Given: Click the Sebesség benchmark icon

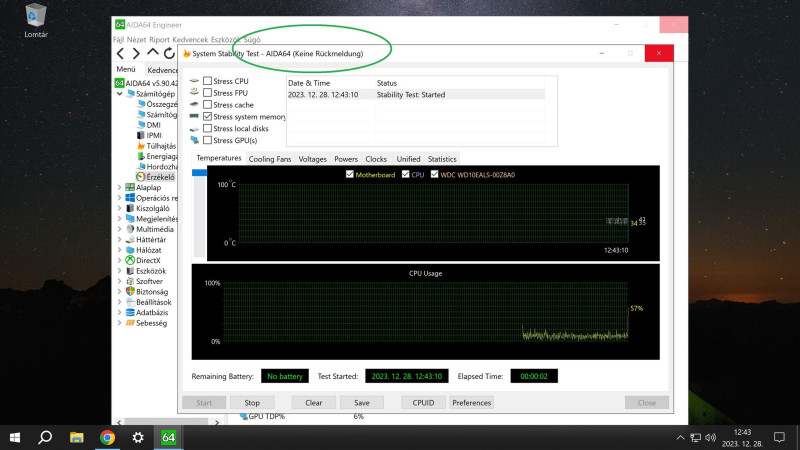Looking at the screenshot, I should (x=130, y=323).
